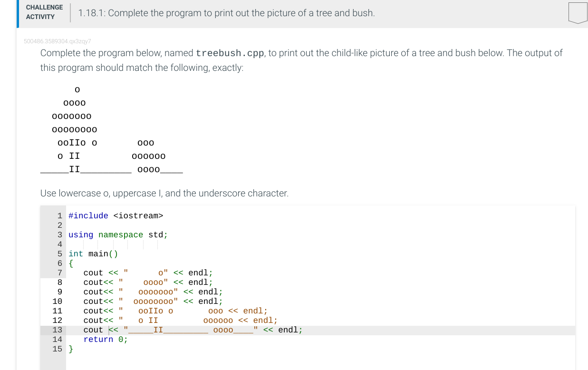Select the #include <iostream> line in the editor
The width and height of the screenshot is (588, 370).
pos(116,215)
